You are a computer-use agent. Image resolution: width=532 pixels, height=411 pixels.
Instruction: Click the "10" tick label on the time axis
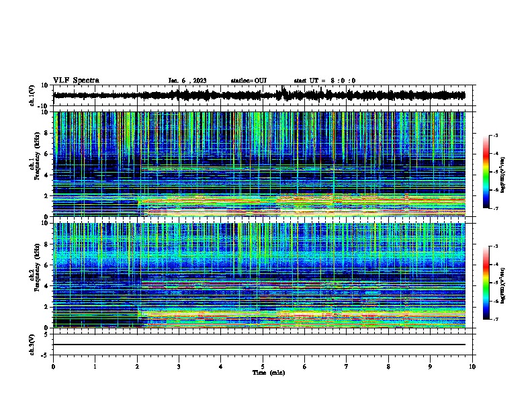pos(472,367)
